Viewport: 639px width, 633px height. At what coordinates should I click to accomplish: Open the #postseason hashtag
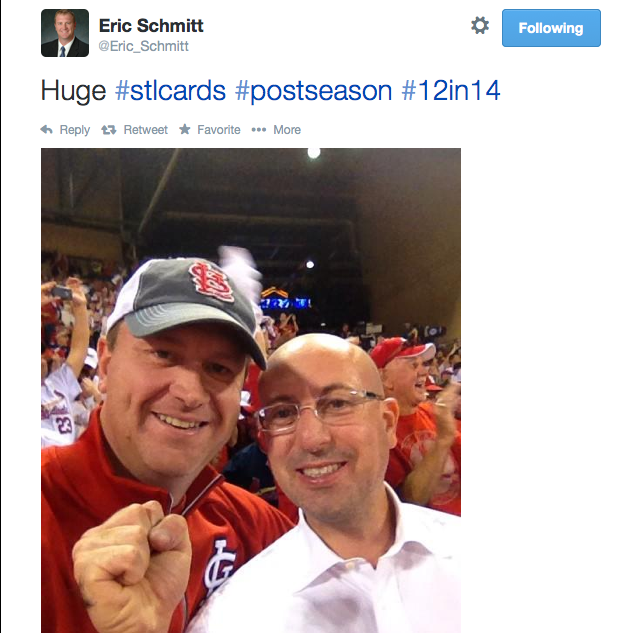coord(313,92)
